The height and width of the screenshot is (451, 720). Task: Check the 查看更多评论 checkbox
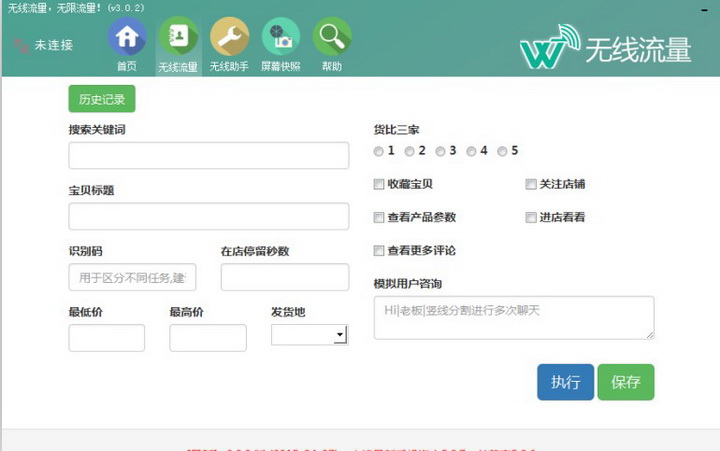(379, 250)
